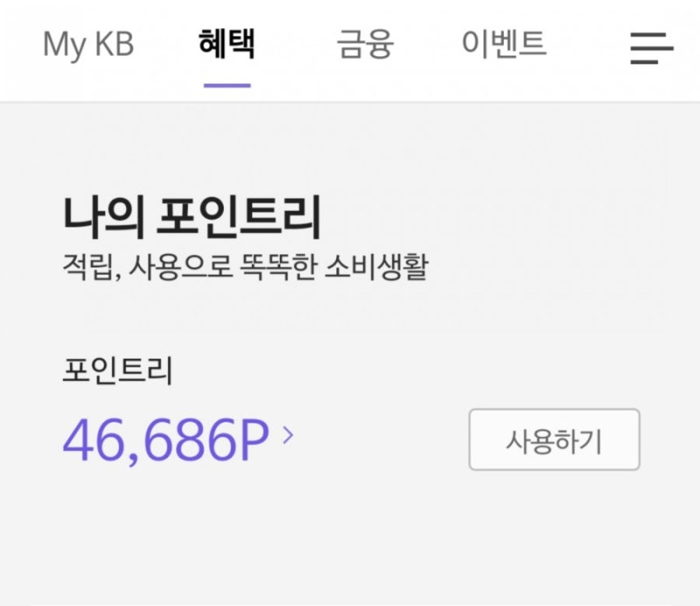
Task: Go to the 이벤트 tab
Action: pos(504,43)
